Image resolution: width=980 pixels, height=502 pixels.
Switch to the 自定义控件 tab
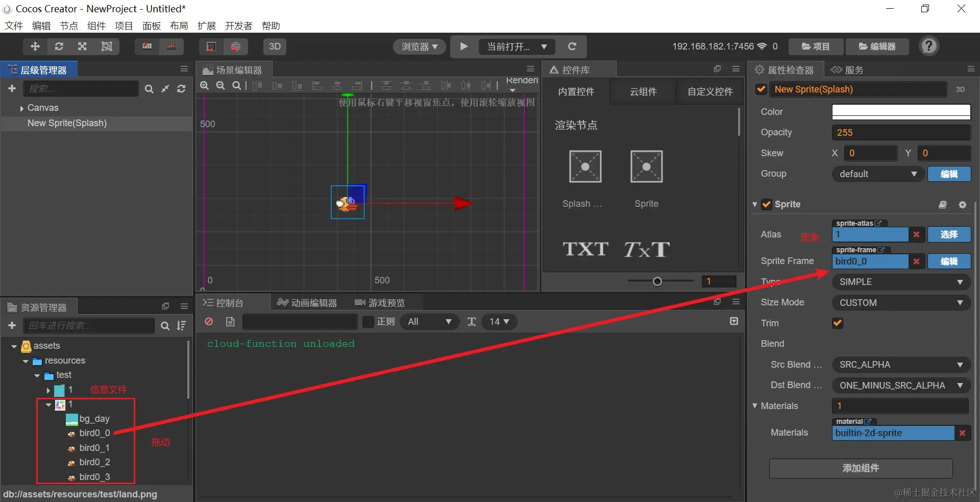tap(710, 91)
